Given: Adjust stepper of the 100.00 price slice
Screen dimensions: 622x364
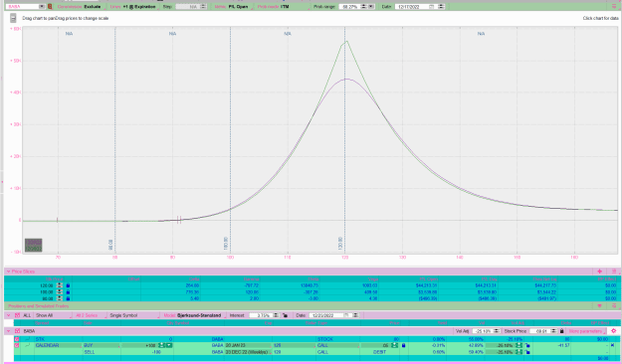Looking at the screenshot, I should (60, 291).
